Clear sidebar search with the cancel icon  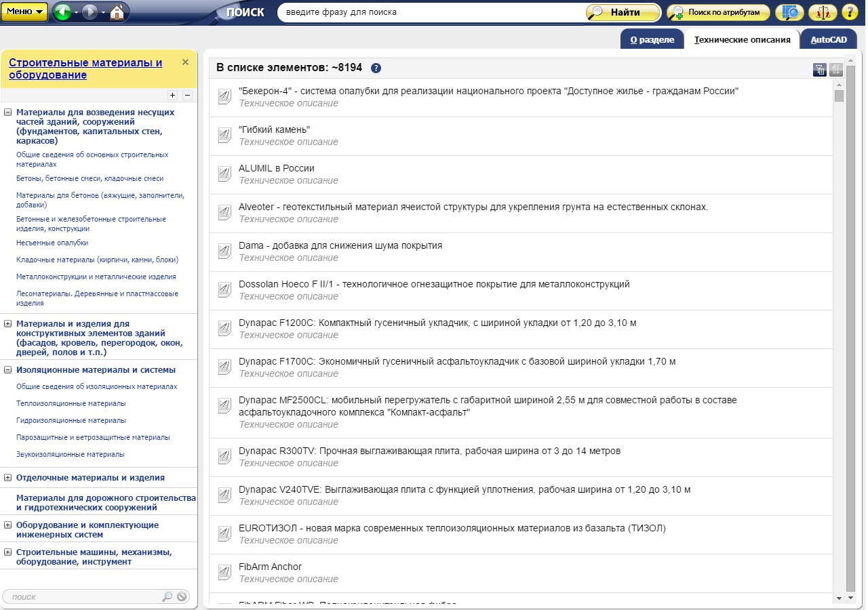tap(182, 596)
